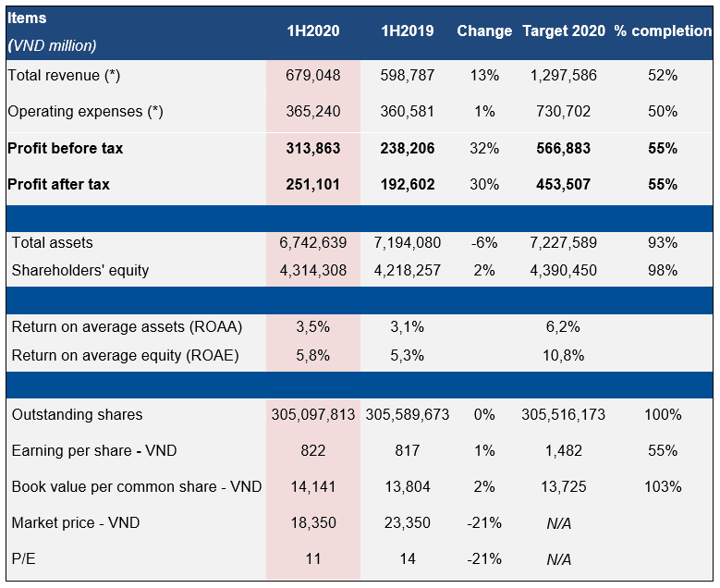This screenshot has width=720, height=588.
Task: Select the Target 2020 column header
Action: pos(564,31)
